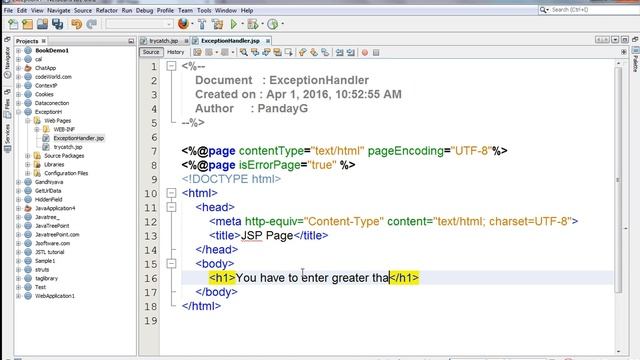
Task: Toggle Rectangular Selection editor icon
Action: tap(289, 52)
